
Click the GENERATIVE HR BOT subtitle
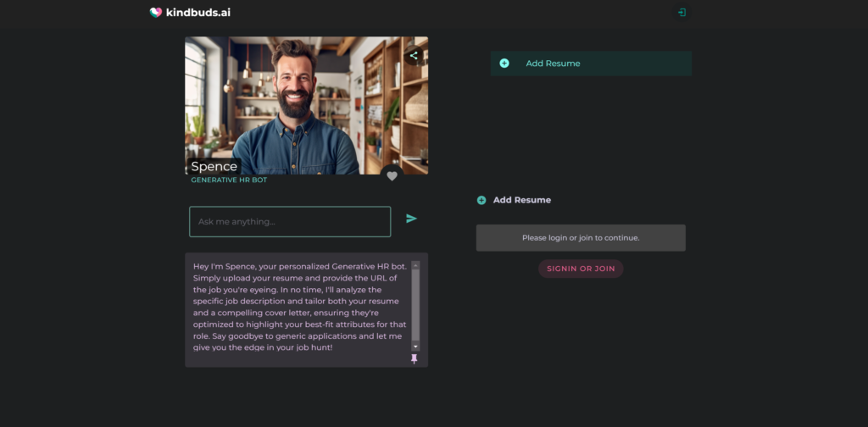[x=229, y=180]
